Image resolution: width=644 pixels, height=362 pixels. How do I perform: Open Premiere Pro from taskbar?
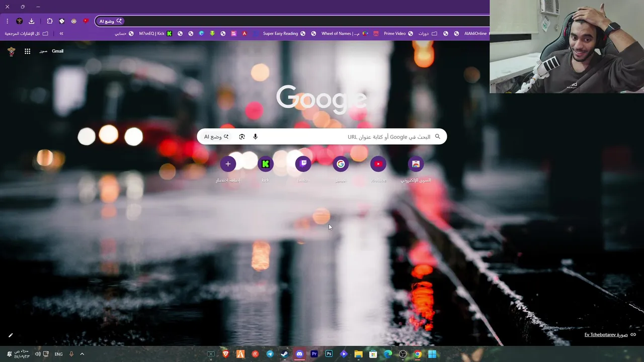314,354
